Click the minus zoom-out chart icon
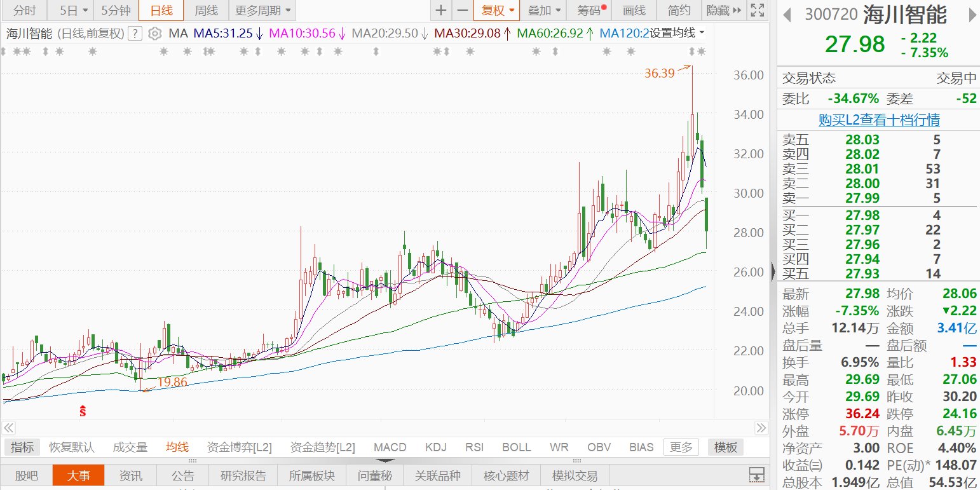The image size is (980, 490). (463, 10)
